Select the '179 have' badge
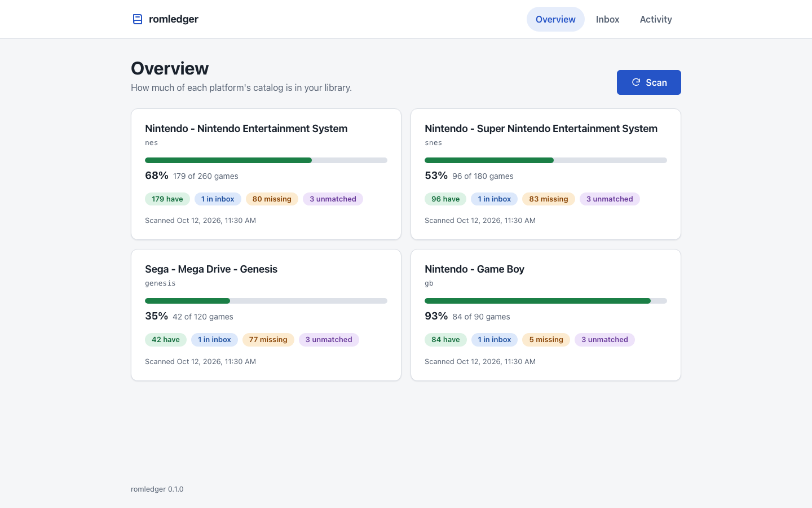This screenshot has width=812, height=508. click(x=167, y=199)
